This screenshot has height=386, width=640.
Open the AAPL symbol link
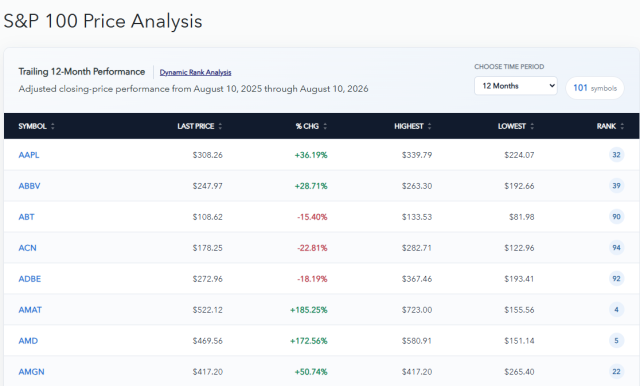(x=29, y=155)
